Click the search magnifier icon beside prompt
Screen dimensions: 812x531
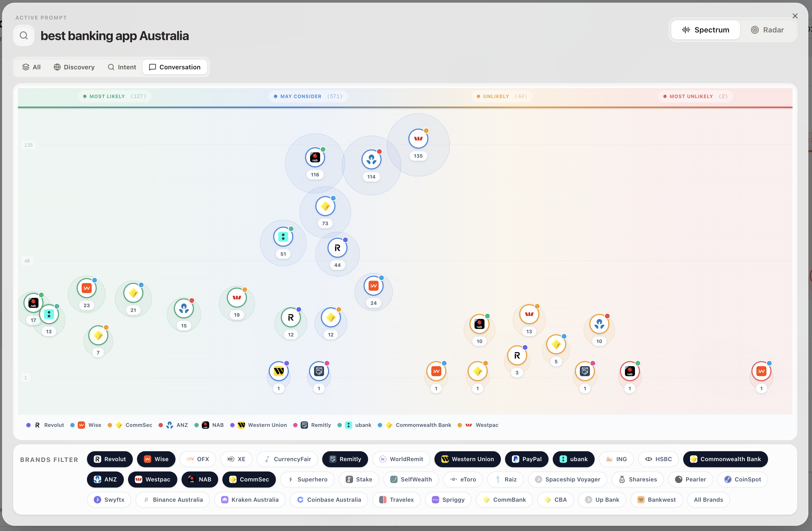(x=23, y=35)
